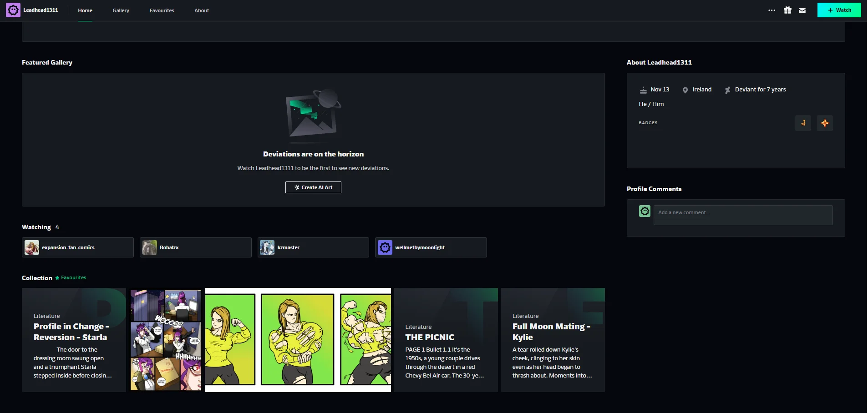The height and width of the screenshot is (413, 868).
Task: Open the three-dots more options menu
Action: tap(772, 10)
